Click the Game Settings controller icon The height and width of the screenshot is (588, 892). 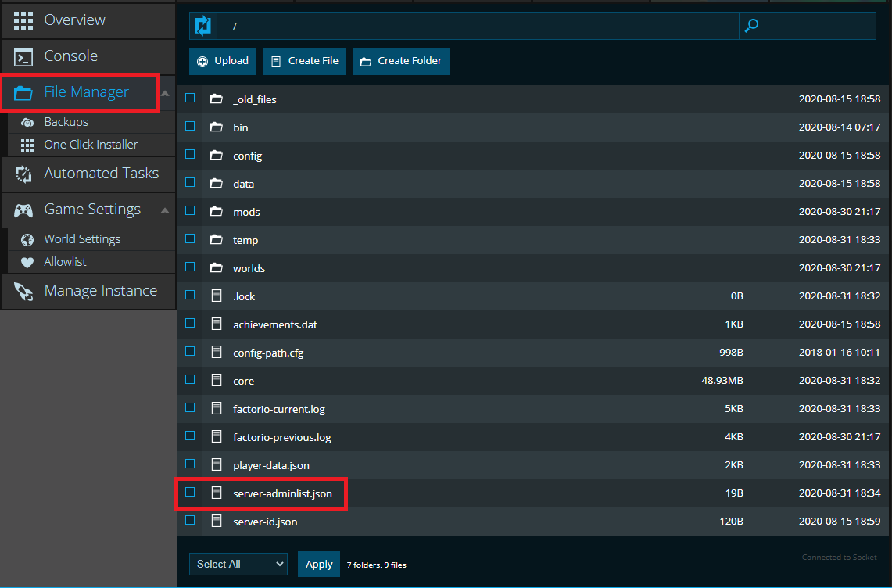pyautogui.click(x=23, y=210)
